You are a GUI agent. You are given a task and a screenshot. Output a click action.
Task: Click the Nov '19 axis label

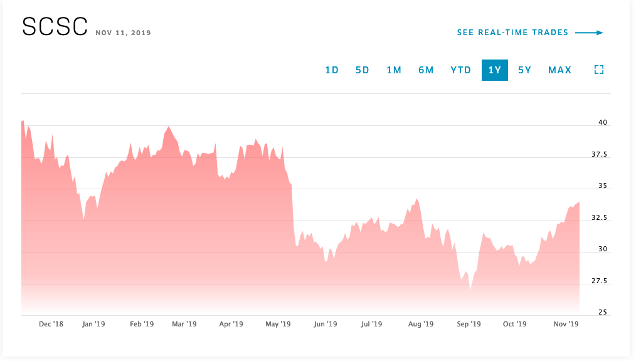point(566,324)
